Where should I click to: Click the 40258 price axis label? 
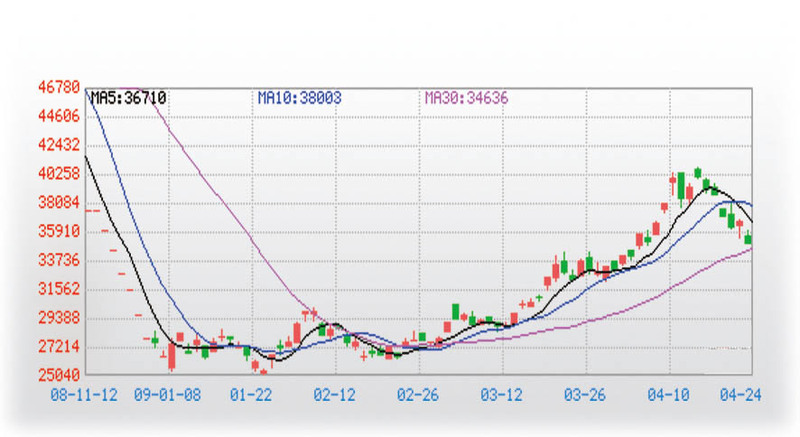click(59, 174)
